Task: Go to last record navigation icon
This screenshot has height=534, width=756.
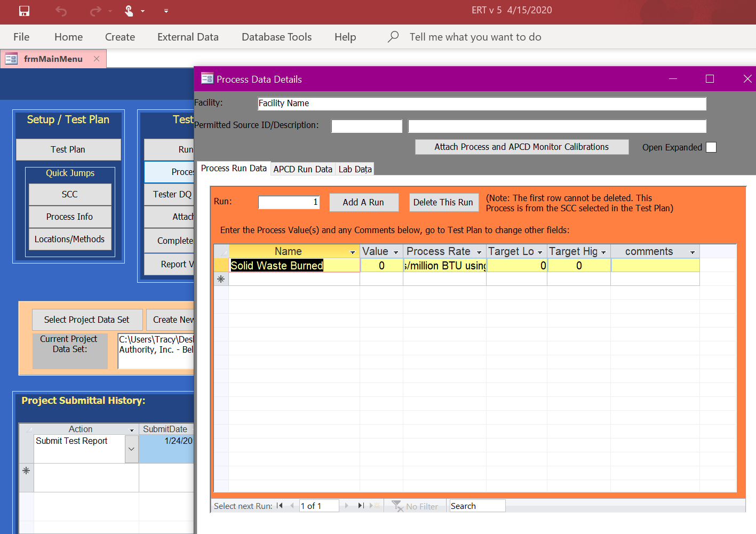Action: pyautogui.click(x=361, y=506)
